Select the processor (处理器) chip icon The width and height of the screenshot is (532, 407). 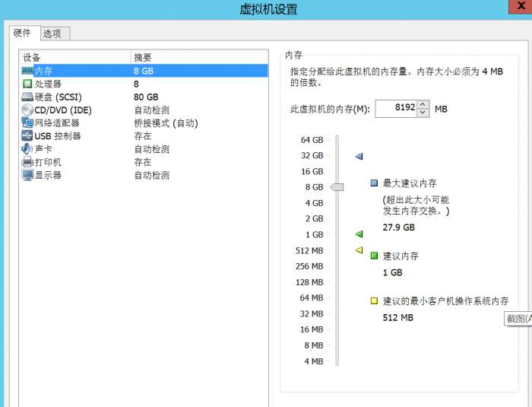click(x=27, y=84)
